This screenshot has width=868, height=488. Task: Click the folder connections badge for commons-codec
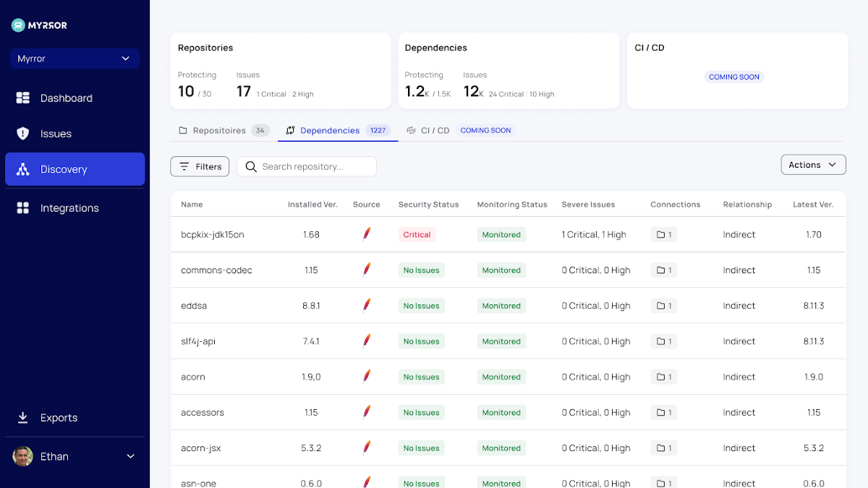663,270
